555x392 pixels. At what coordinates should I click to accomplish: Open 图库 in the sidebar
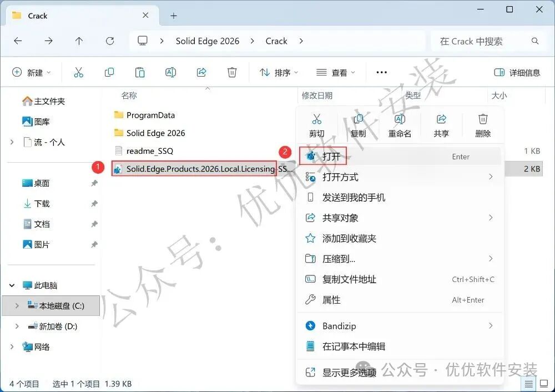point(36,122)
